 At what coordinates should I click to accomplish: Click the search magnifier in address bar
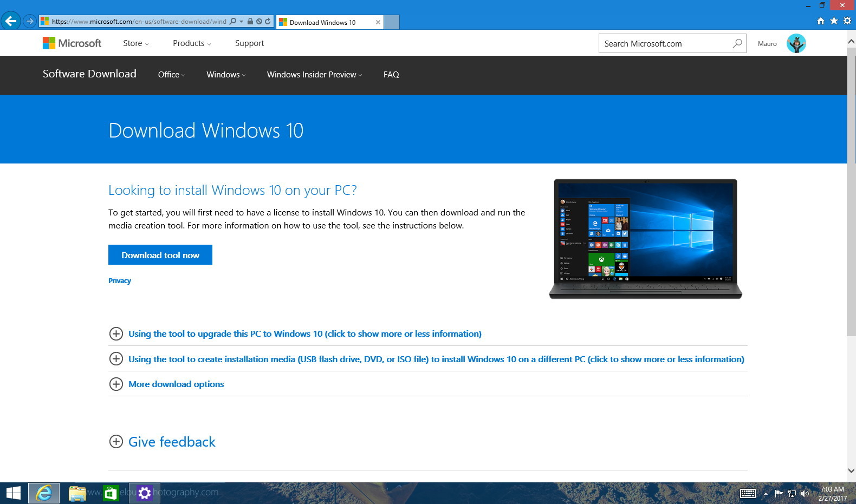point(233,21)
